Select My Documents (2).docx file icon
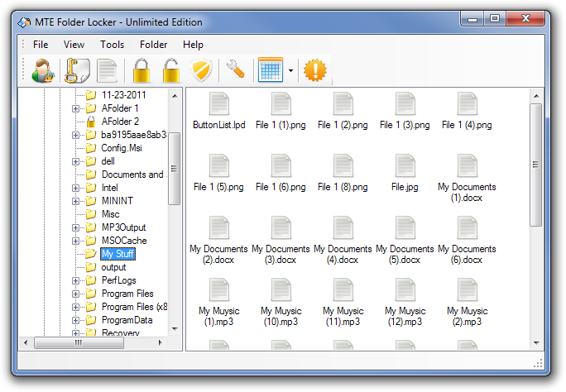 click(219, 228)
